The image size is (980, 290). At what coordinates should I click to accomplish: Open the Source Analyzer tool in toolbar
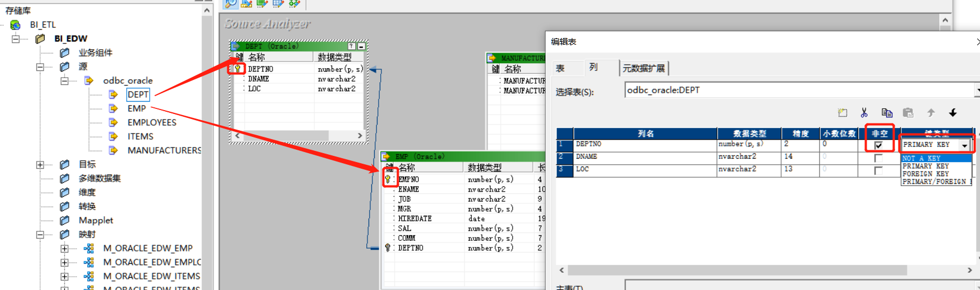[231, 3]
